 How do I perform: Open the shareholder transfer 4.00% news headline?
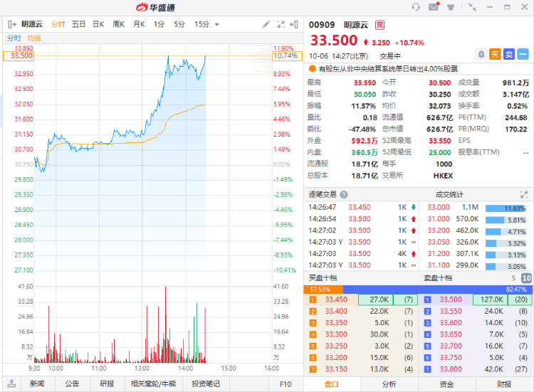388,69
